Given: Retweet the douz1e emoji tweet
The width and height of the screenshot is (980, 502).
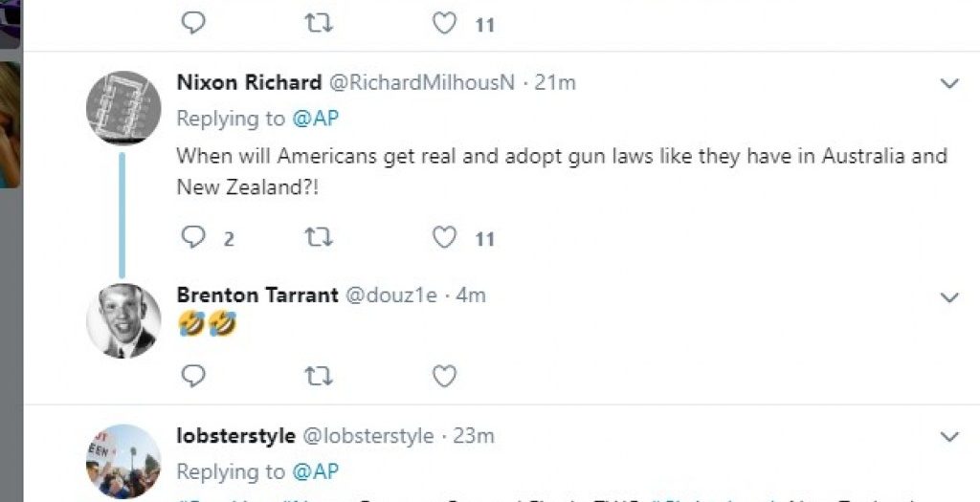Looking at the screenshot, I should point(318,377).
